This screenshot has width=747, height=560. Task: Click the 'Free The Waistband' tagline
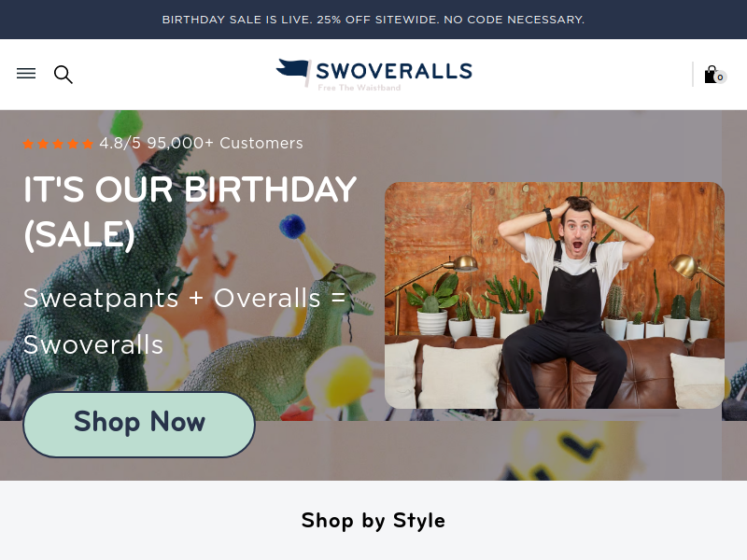pyautogui.click(x=359, y=88)
